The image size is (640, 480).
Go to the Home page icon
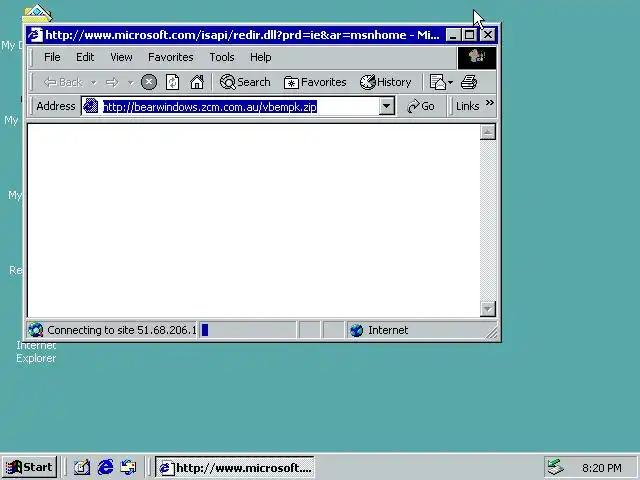tap(197, 82)
